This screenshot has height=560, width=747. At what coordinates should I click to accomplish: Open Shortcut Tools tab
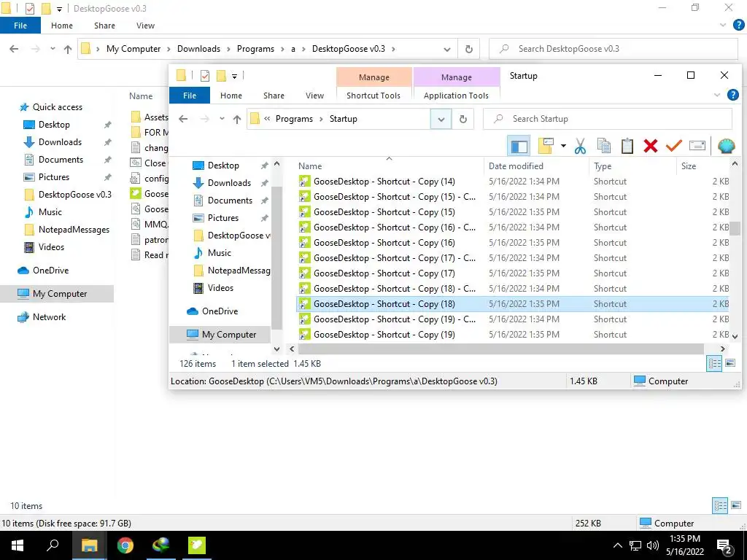373,96
